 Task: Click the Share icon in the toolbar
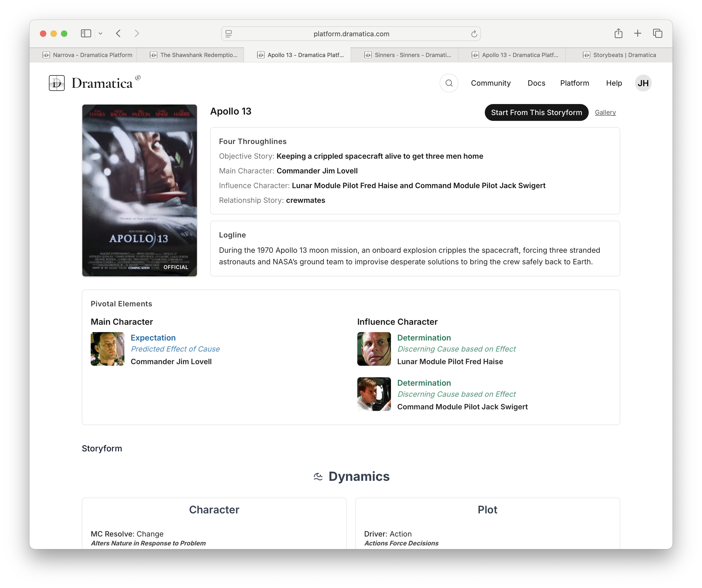click(x=618, y=33)
